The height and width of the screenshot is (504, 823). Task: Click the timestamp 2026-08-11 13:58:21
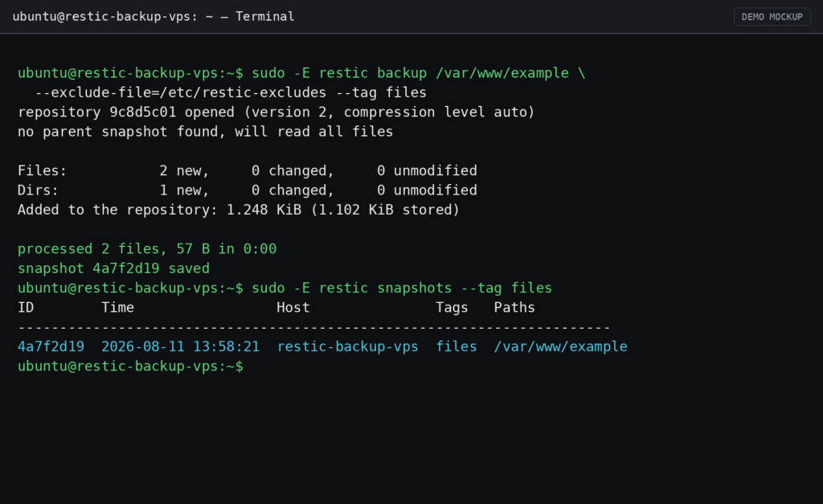click(180, 346)
